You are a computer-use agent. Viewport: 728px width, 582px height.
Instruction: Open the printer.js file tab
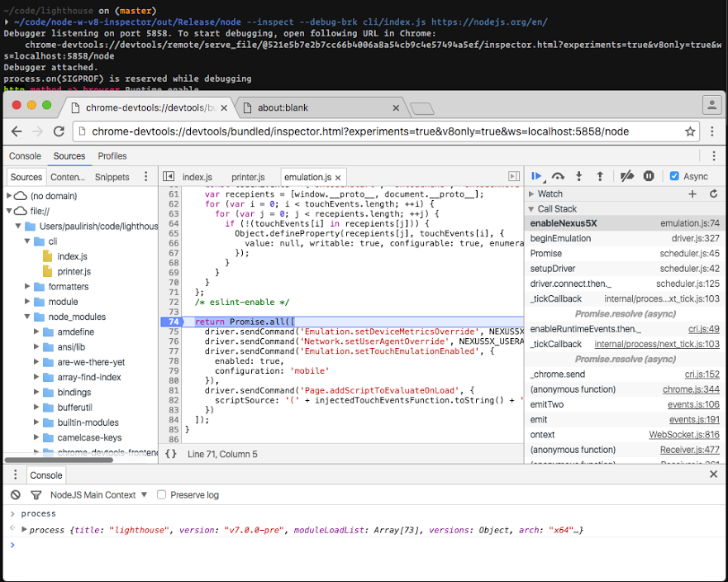click(x=248, y=177)
